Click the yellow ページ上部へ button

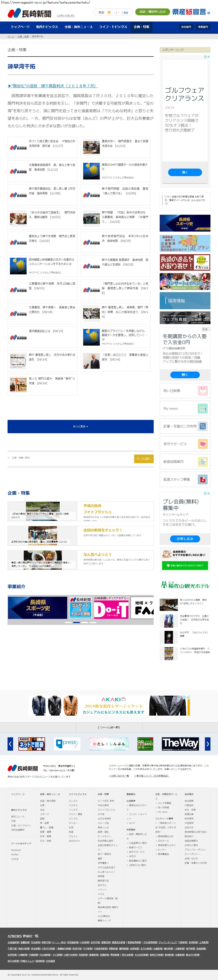click(144, 459)
